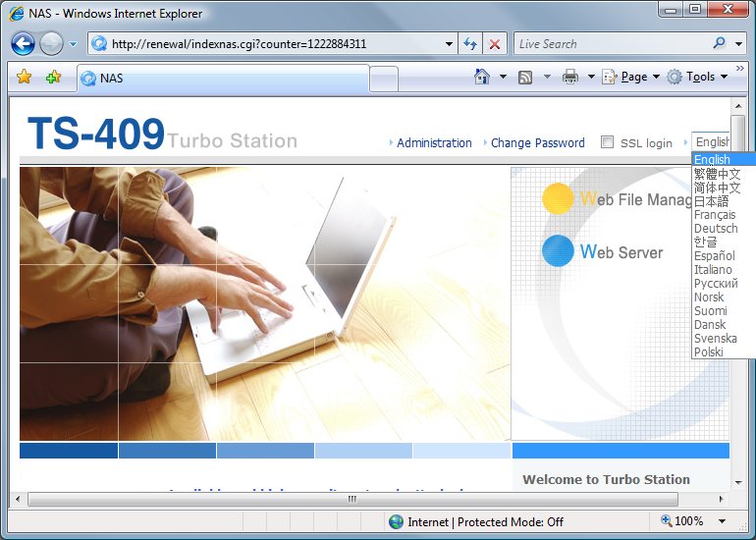Enable the SSL login checkbox
This screenshot has height=540, width=756.
click(x=607, y=142)
